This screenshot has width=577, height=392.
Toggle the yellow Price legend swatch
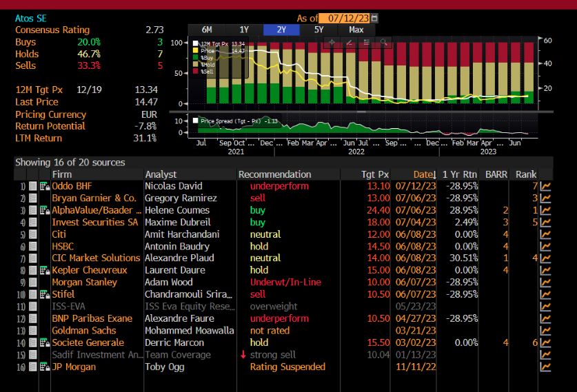[x=196, y=51]
